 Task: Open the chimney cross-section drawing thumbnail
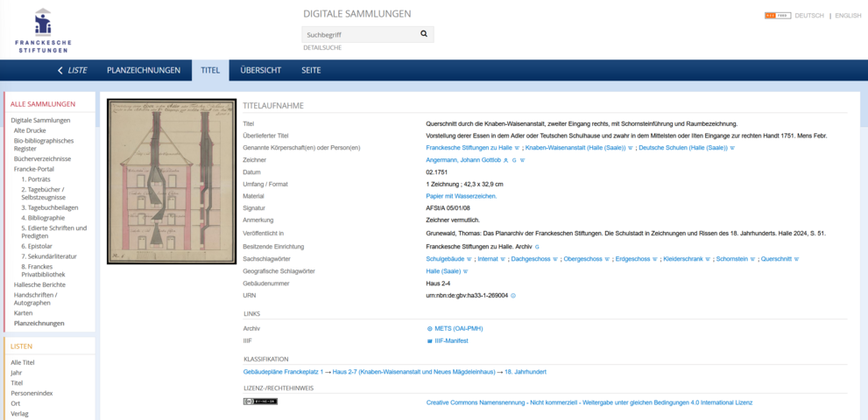172,181
